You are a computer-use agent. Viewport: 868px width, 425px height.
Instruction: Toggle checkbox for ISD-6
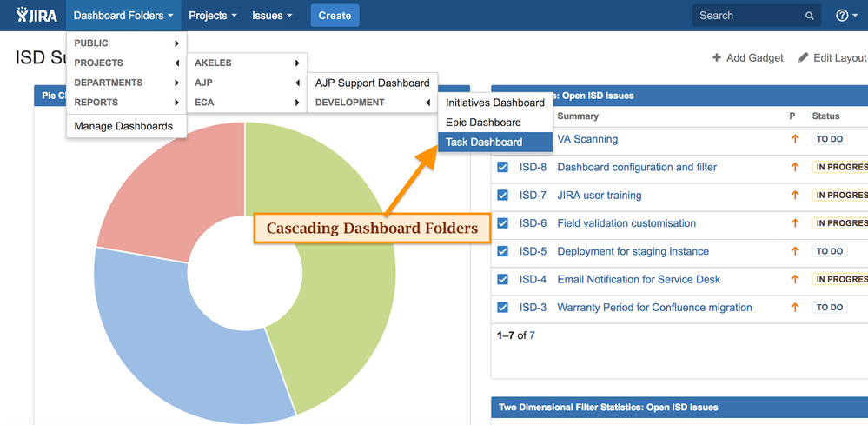click(x=503, y=223)
